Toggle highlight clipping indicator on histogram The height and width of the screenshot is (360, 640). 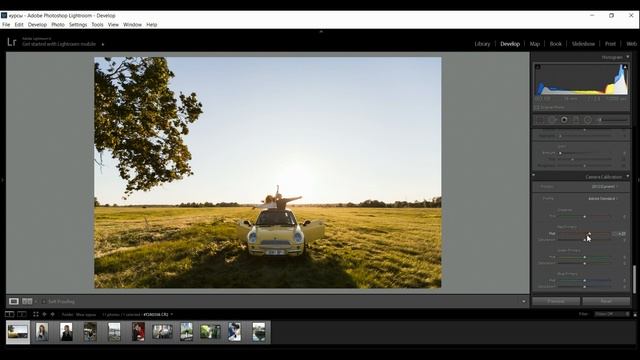[x=624, y=67]
